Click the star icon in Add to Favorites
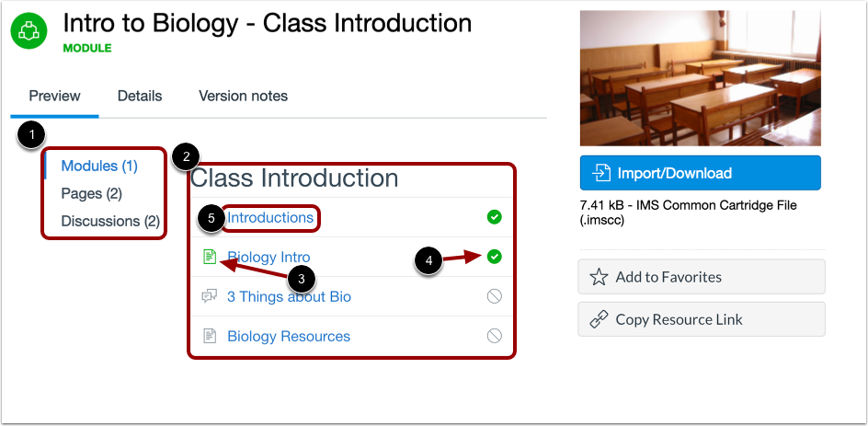Image resolution: width=868 pixels, height=426 pixels. tap(599, 277)
